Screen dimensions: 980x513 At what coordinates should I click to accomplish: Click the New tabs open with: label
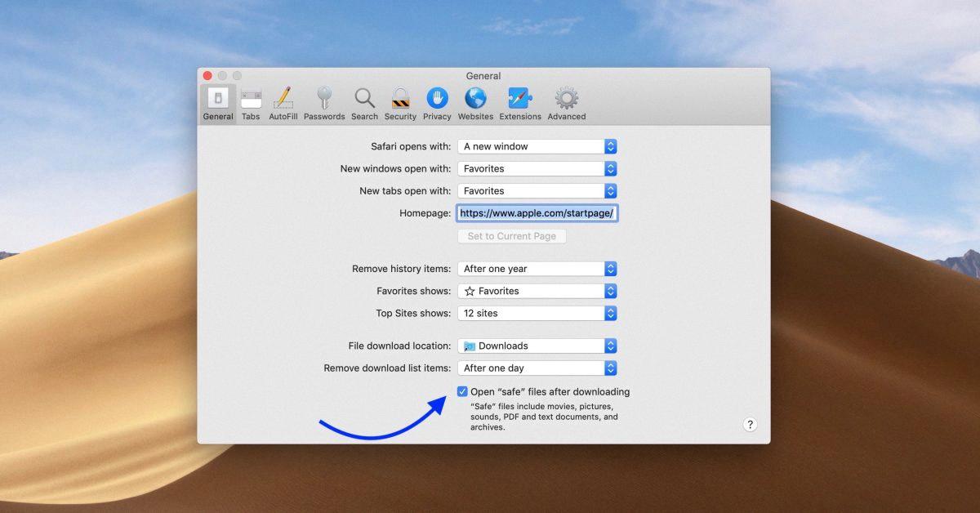click(x=405, y=191)
